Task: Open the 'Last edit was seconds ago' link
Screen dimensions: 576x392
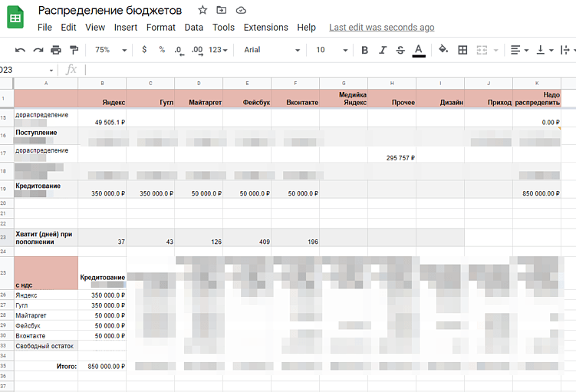Action: click(382, 28)
